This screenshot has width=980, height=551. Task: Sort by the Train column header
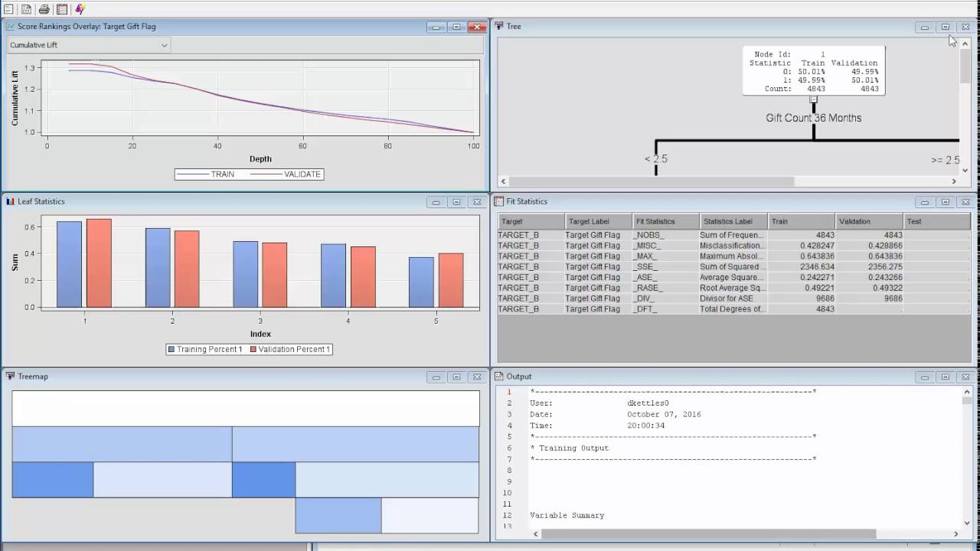point(802,221)
